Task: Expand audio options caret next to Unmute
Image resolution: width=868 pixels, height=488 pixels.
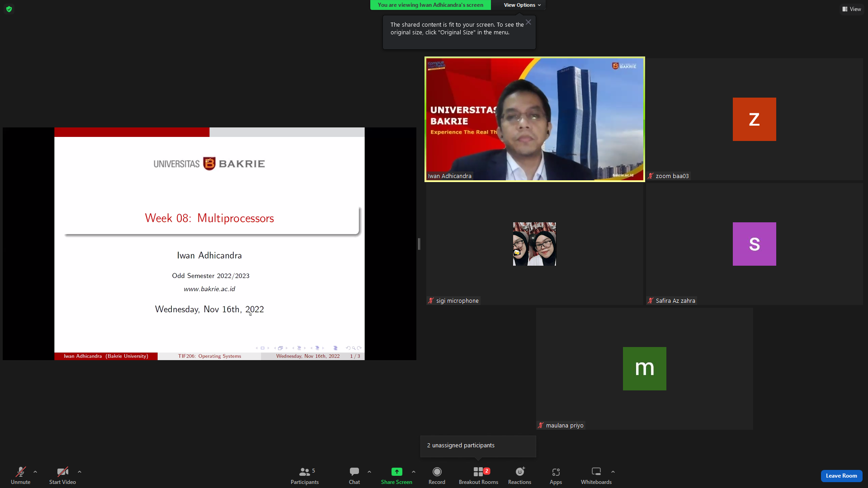Action: 35,472
